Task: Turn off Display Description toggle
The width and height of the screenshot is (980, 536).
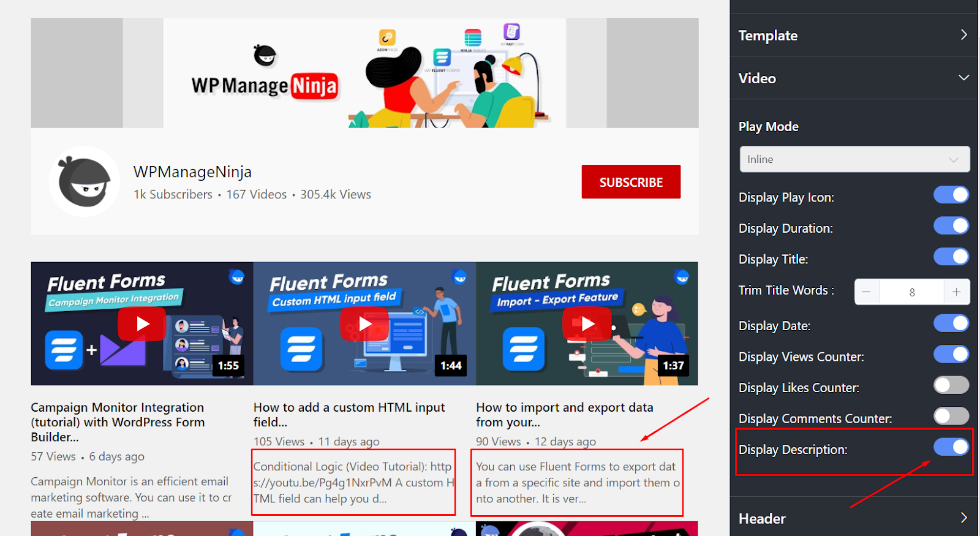Action: coord(951,447)
